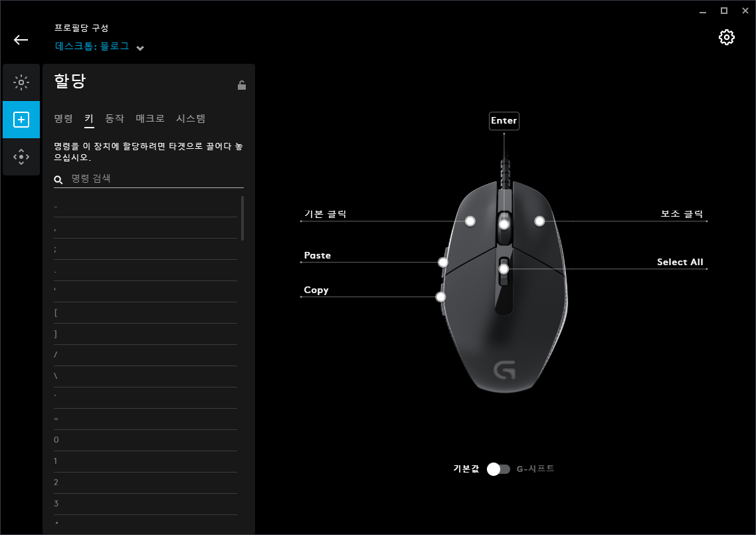Select the '=' key in list
756x535 pixels.
[145, 419]
